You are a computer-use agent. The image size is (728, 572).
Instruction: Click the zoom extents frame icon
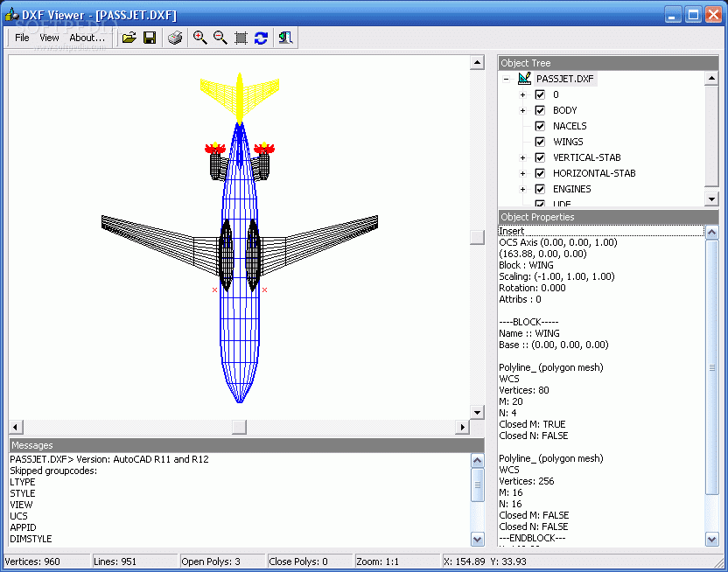click(x=241, y=38)
